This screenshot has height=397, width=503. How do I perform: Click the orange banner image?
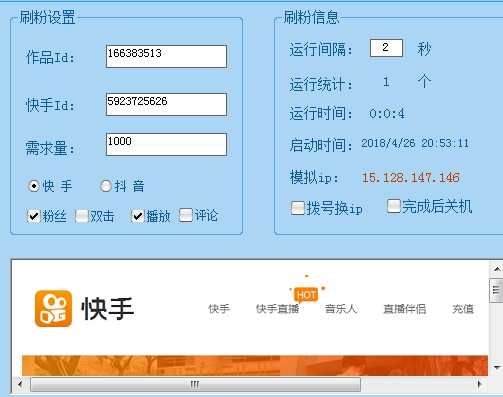(255, 365)
